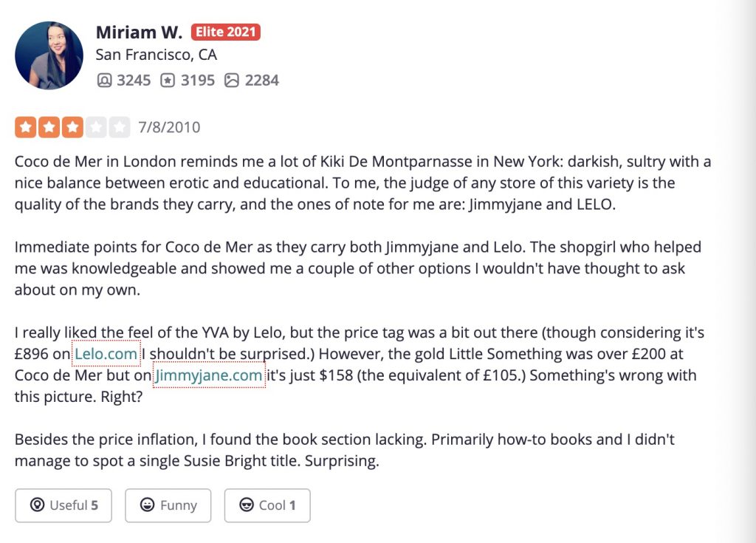Mark the review as Useful
Viewport: 756px width, 543px height.
pos(63,505)
